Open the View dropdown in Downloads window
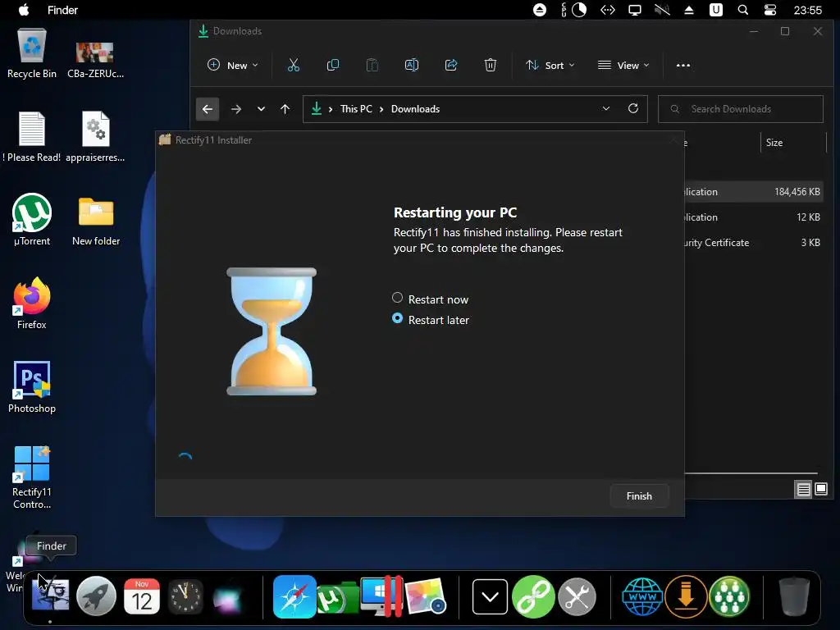This screenshot has width=840, height=630. (623, 66)
